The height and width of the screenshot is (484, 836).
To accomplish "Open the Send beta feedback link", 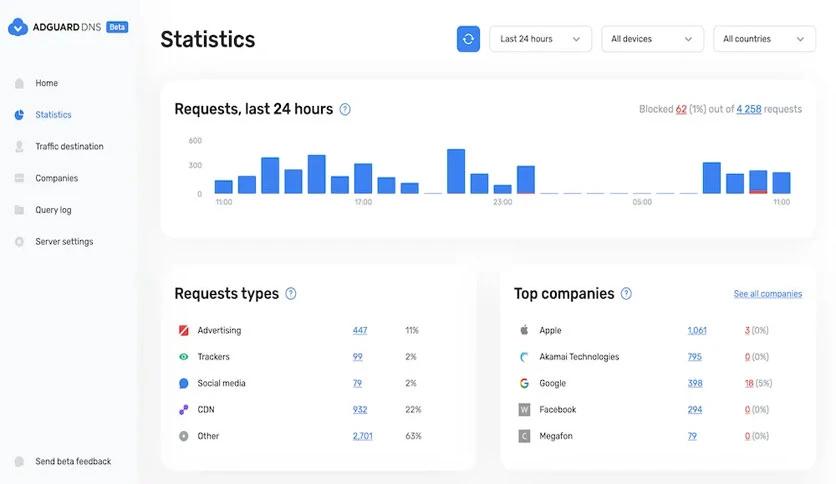I will [x=73, y=462].
